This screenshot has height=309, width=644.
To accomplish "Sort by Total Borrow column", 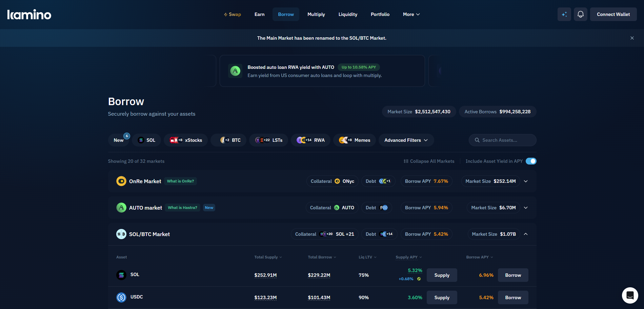I will (x=322, y=257).
